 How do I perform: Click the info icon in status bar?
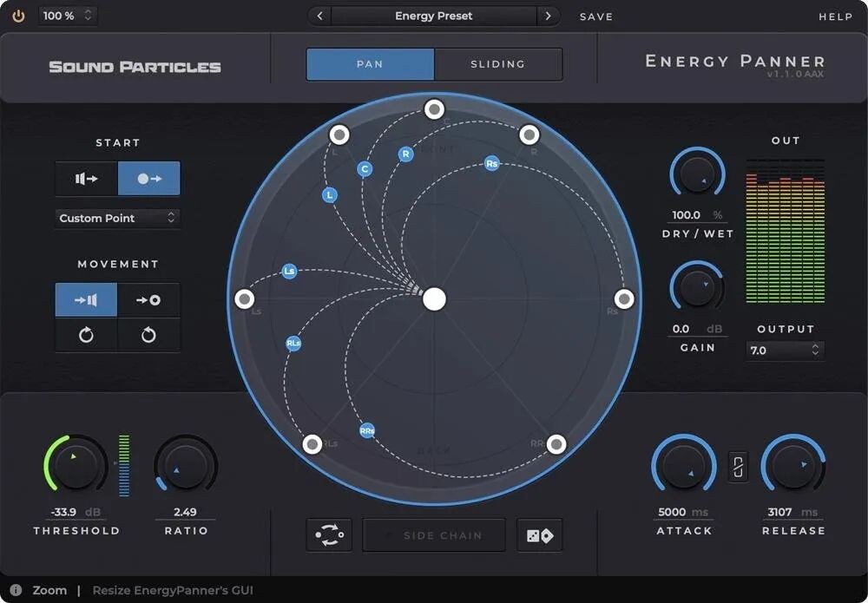pyautogui.click(x=16, y=590)
